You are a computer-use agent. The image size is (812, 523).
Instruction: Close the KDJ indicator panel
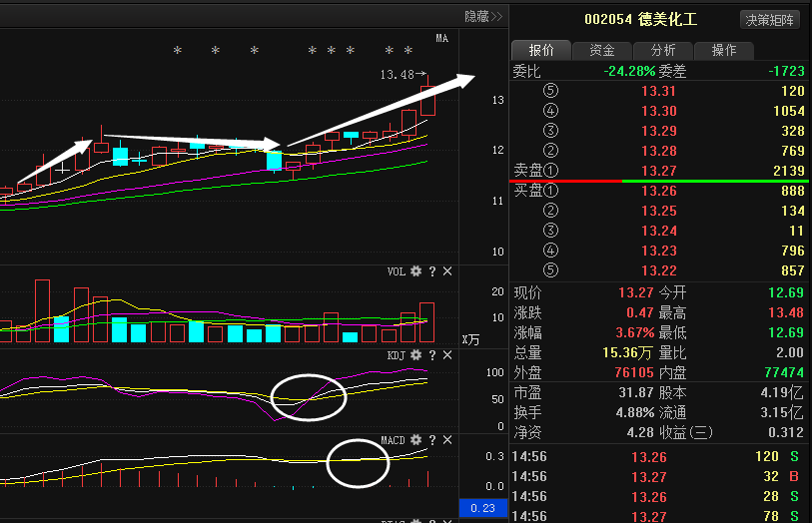point(447,355)
